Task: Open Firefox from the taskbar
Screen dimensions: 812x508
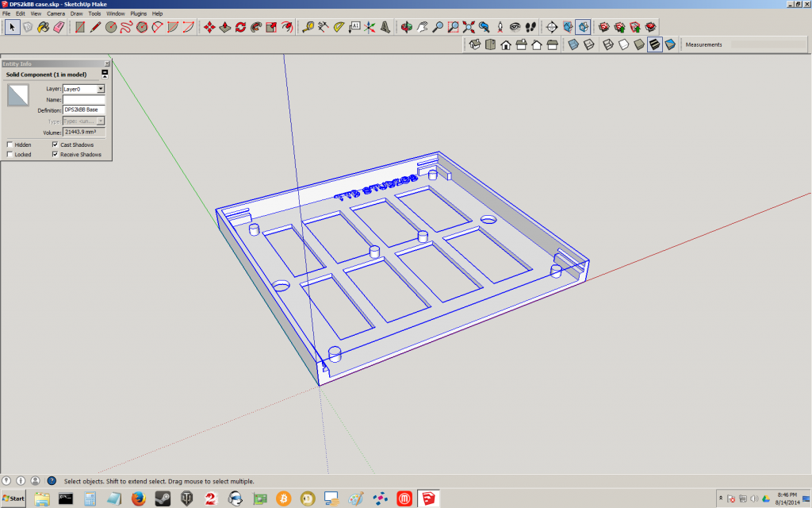Action: 140,498
